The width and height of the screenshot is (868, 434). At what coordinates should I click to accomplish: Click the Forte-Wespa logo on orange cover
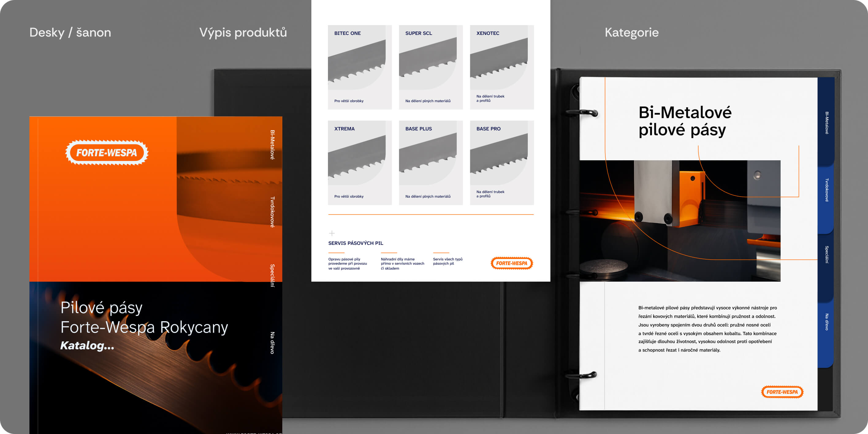click(106, 153)
